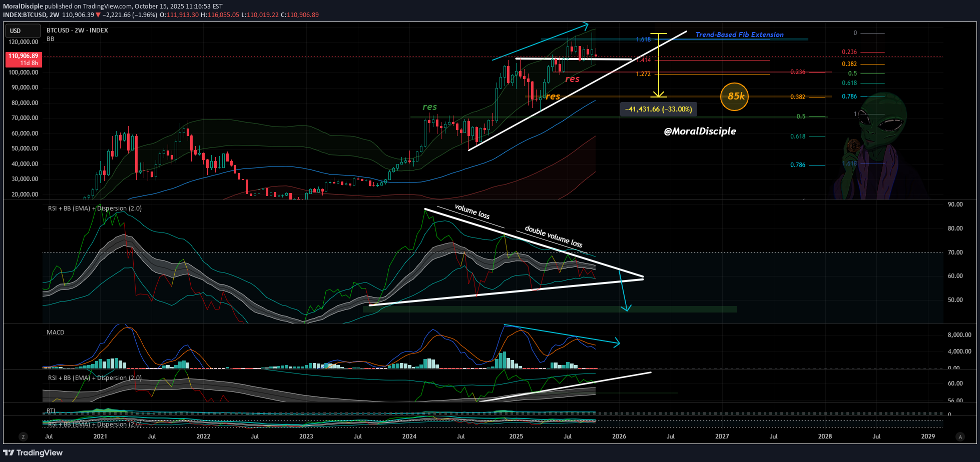This screenshot has width=980, height=462.
Task: Click the TradingView logo in footer
Action: point(33,453)
